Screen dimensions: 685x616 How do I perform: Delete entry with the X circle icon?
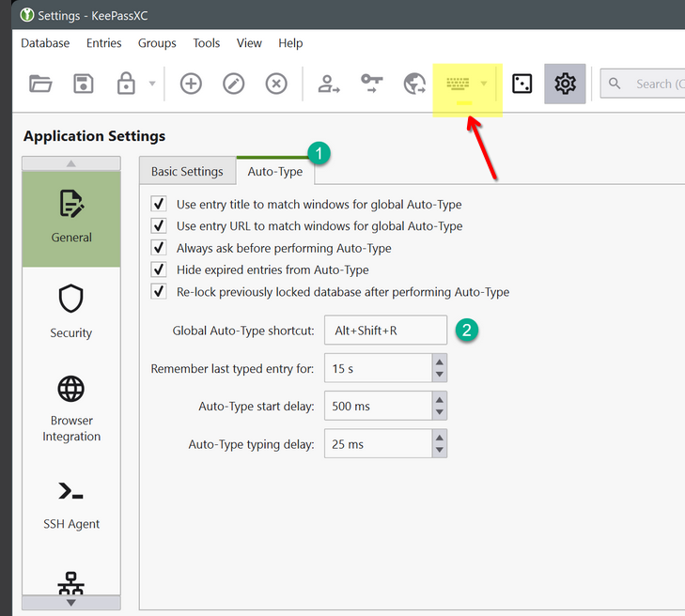276,84
